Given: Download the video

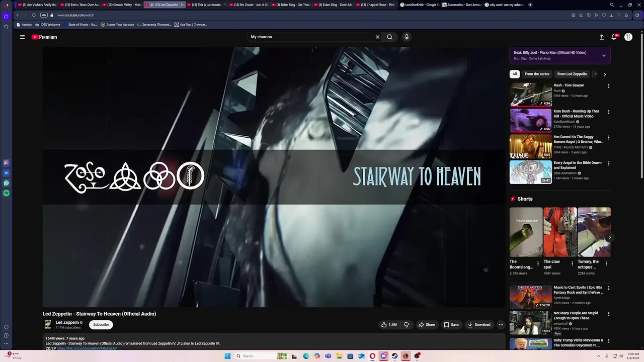Looking at the screenshot, I should [479, 325].
